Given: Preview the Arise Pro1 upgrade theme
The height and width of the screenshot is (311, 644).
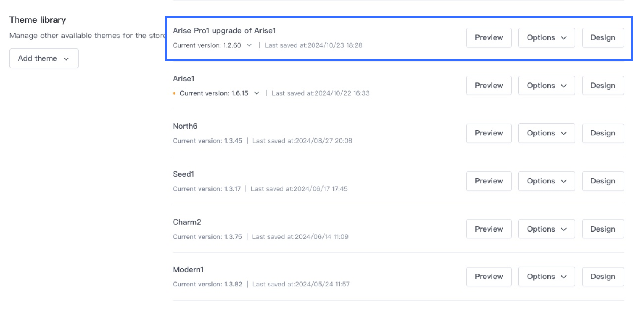Looking at the screenshot, I should [489, 37].
